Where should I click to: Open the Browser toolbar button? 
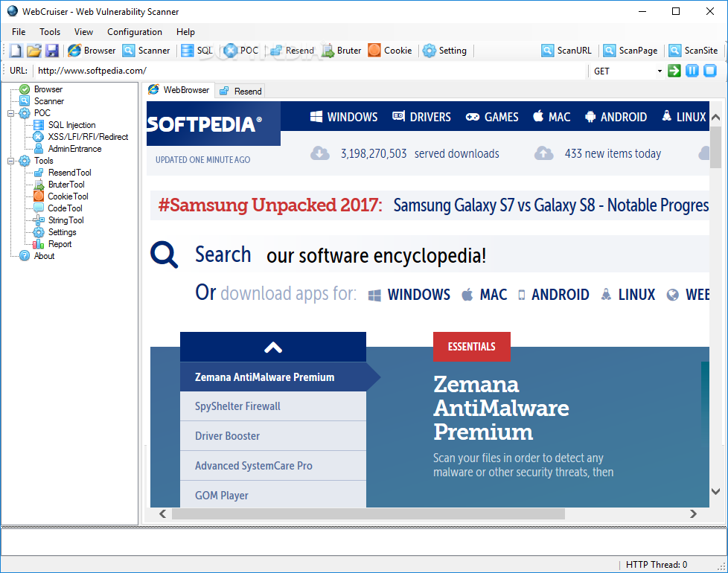[x=92, y=51]
